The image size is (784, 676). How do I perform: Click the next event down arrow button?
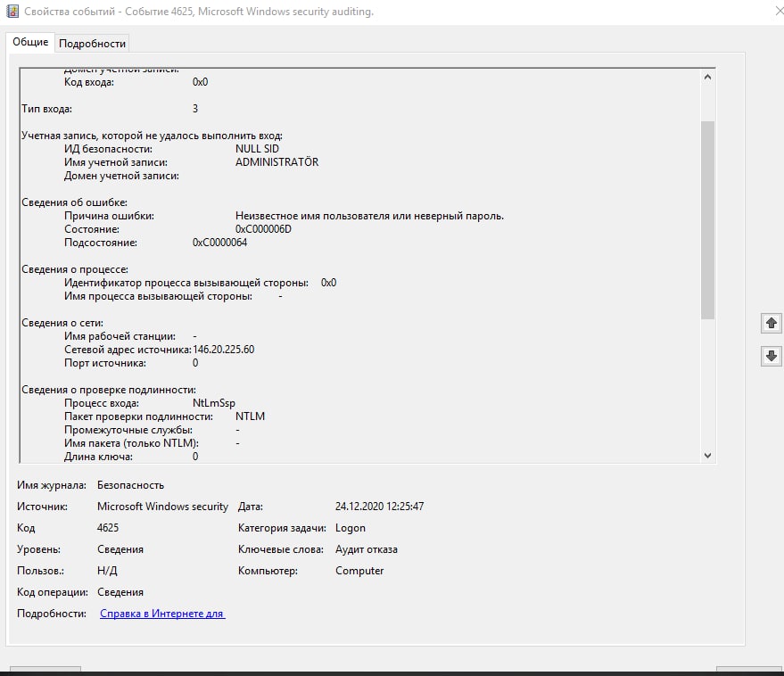tap(771, 356)
